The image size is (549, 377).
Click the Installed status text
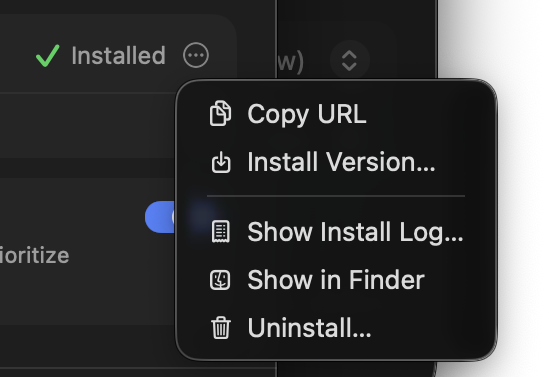(x=118, y=56)
